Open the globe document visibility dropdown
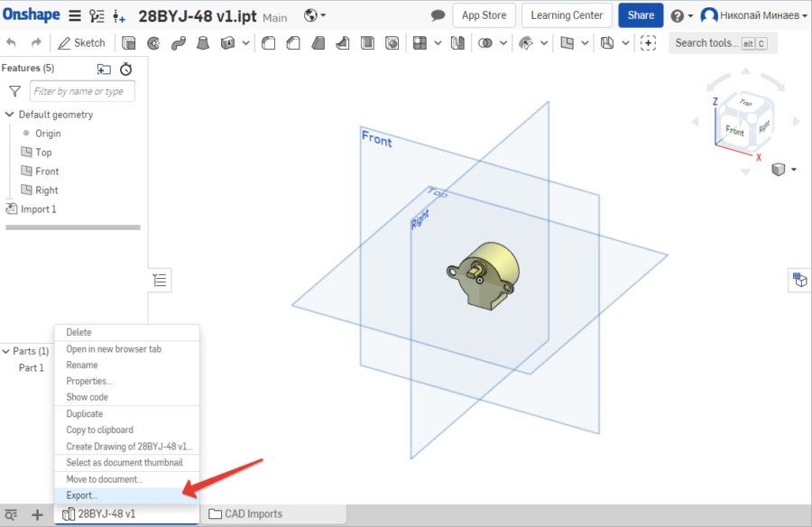The image size is (812, 527). tap(315, 15)
